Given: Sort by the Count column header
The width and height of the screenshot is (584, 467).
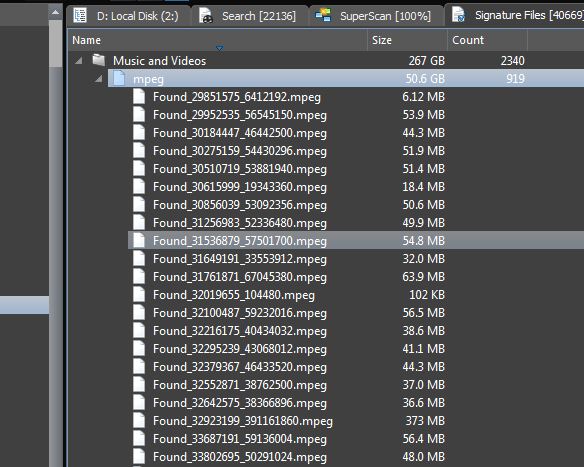Looking at the screenshot, I should tap(487, 40).
